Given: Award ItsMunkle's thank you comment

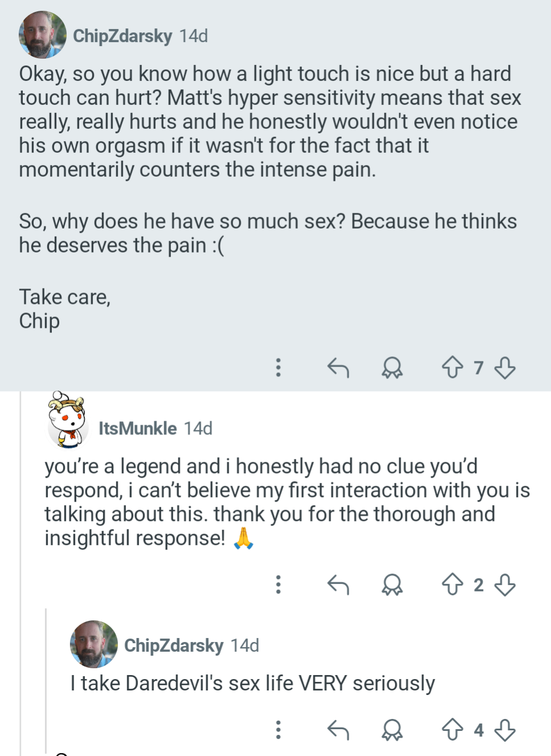Looking at the screenshot, I should [392, 584].
